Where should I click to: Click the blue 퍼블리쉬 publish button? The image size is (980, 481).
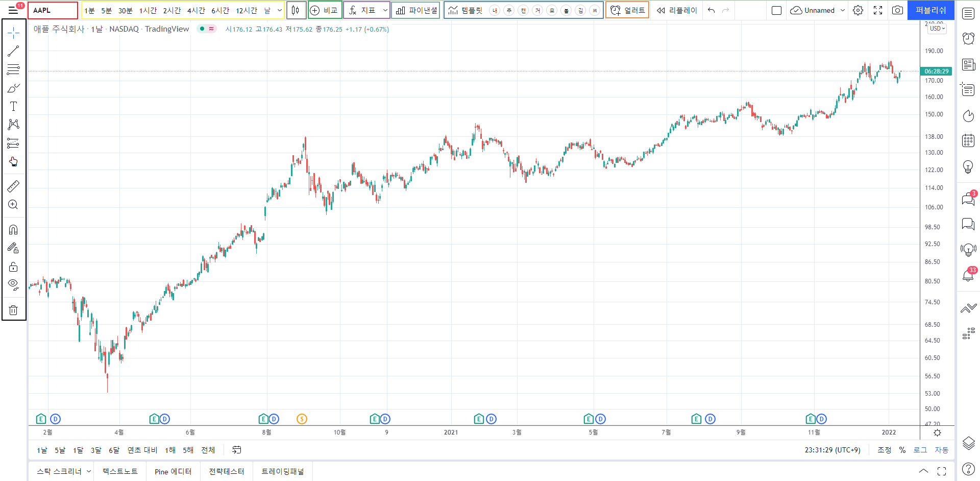931,10
